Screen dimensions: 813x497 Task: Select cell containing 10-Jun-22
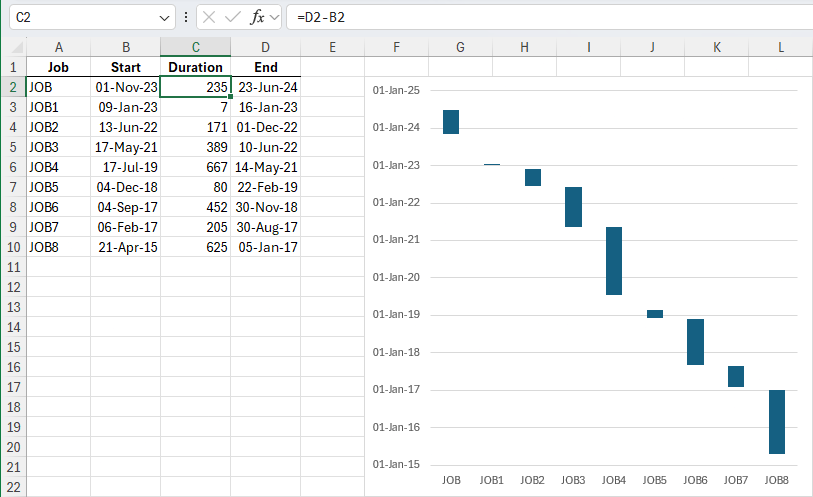[x=265, y=147]
